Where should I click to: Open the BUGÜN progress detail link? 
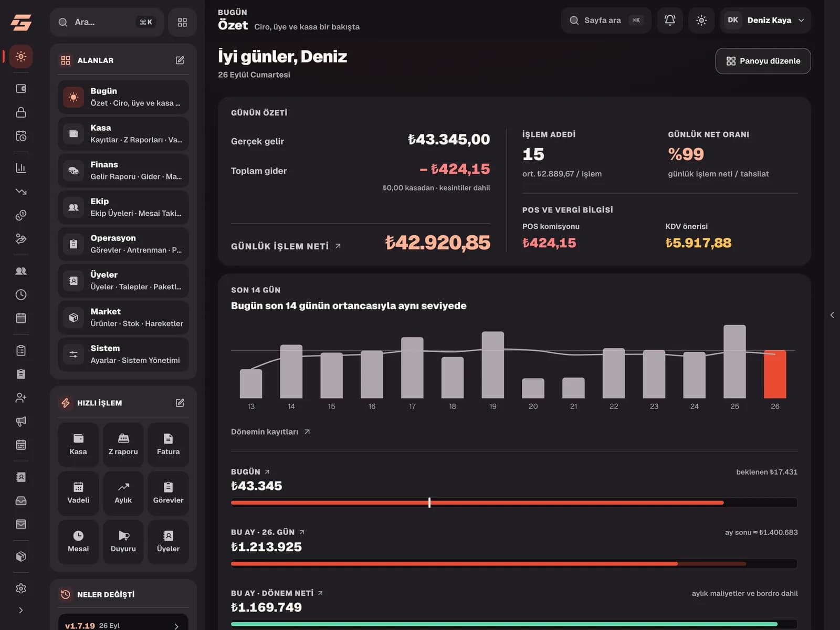250,471
